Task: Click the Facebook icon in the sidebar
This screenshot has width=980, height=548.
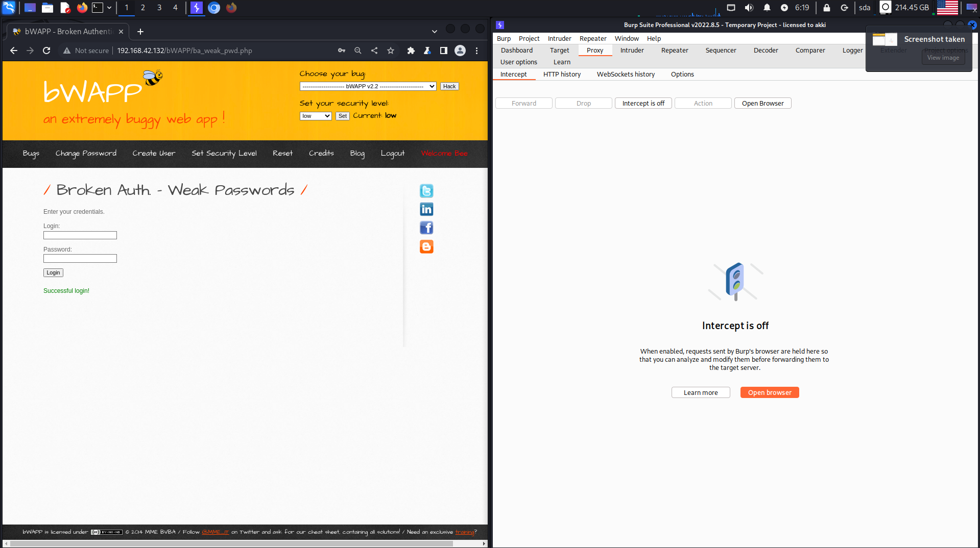Action: [x=426, y=228]
